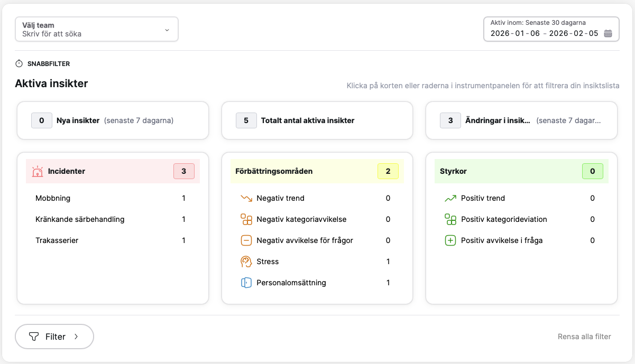635x364 pixels.
Task: Click the Incidenter alarm siren icon
Action: click(38, 171)
